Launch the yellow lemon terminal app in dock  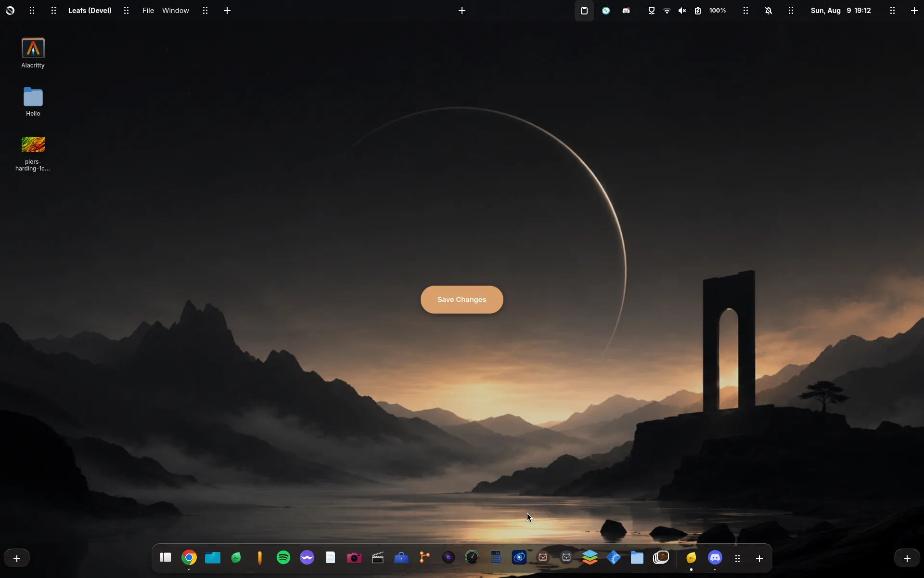(692, 558)
